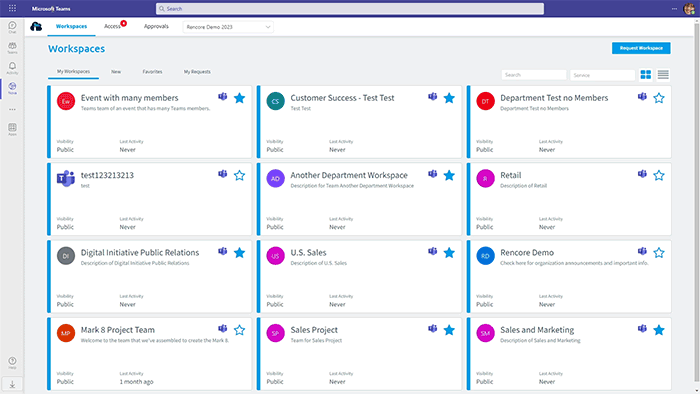This screenshot has height=394, width=700.
Task: Click the page vertical scrollbar
Action: click(697, 205)
